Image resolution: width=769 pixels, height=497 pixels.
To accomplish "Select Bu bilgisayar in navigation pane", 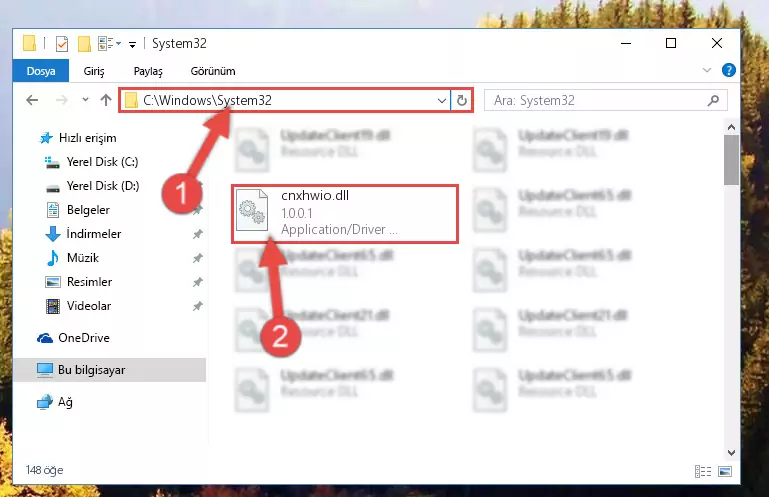I will point(110,370).
